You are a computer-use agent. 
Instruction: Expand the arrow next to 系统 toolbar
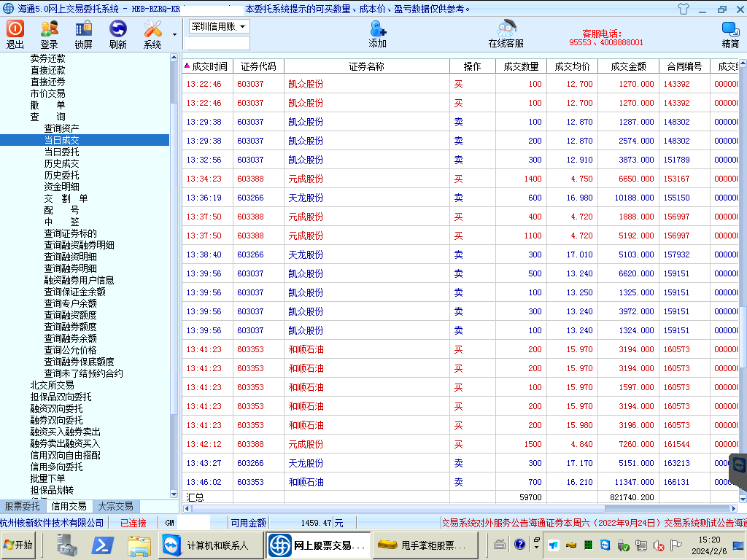coord(174,34)
